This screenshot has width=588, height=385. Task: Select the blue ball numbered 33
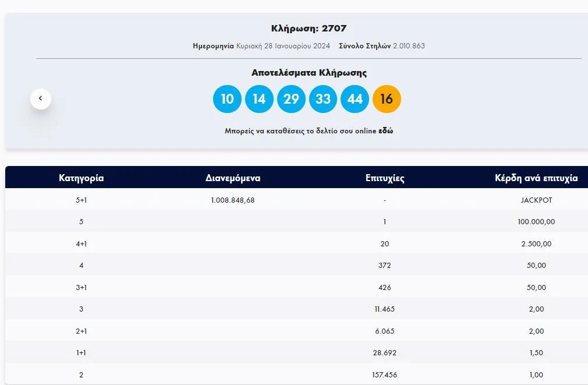[x=323, y=99]
